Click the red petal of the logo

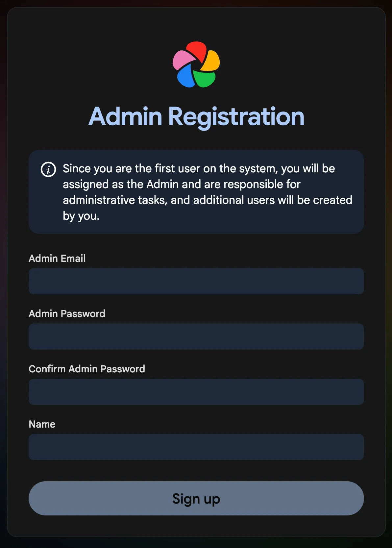click(x=196, y=50)
